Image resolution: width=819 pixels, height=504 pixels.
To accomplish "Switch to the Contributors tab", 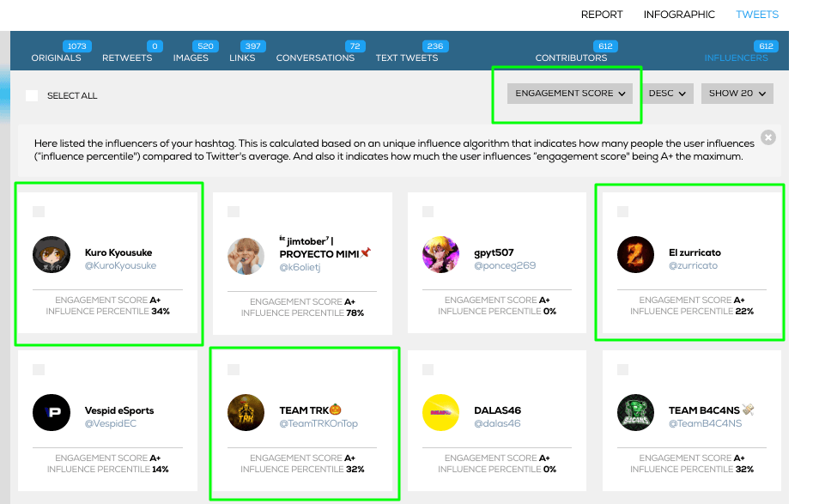I will point(571,58).
